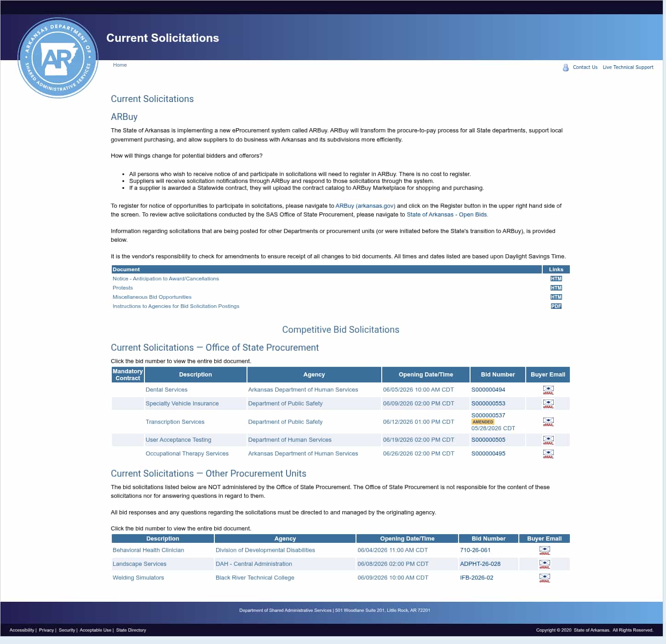Open the ARBuy (arkansas.gov) link
This screenshot has width=666, height=644.
coord(365,206)
